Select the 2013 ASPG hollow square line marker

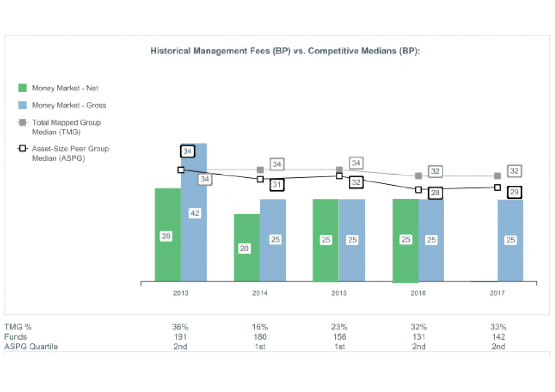coord(181,170)
